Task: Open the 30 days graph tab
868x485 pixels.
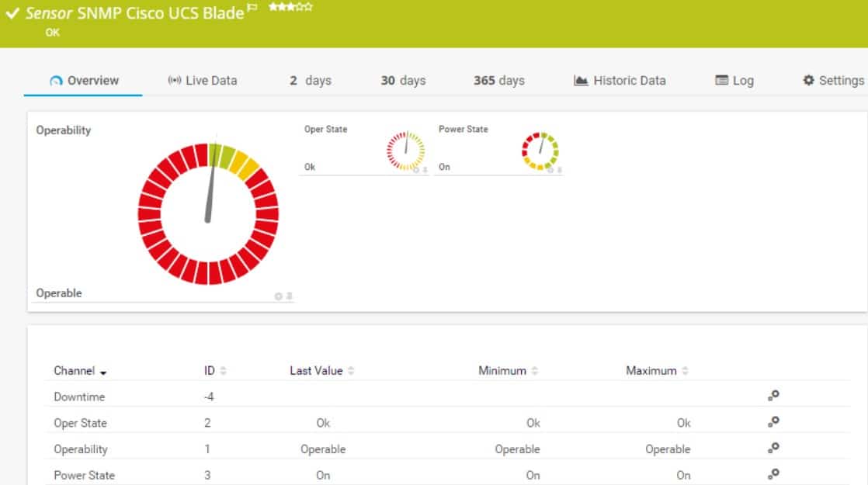Action: [403, 81]
